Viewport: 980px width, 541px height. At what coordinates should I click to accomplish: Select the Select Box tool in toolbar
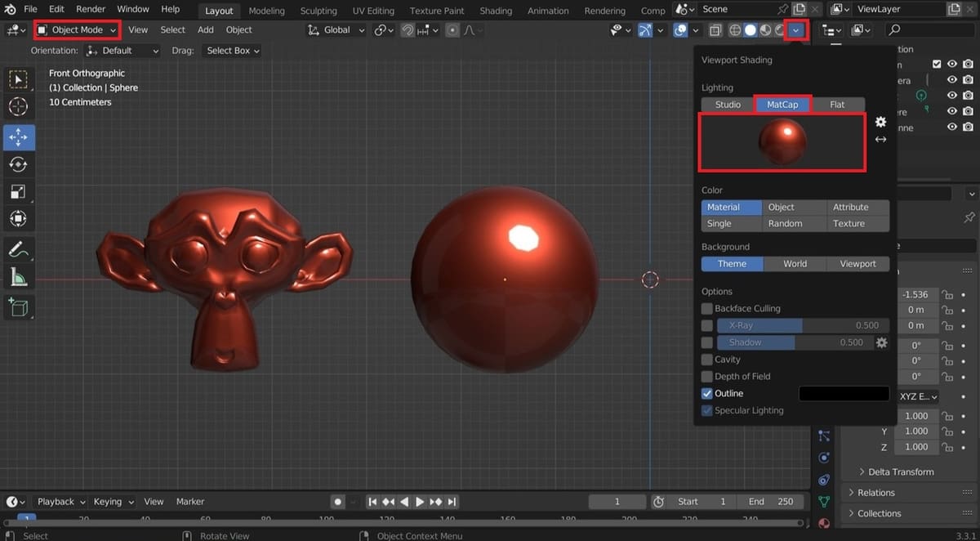17,79
